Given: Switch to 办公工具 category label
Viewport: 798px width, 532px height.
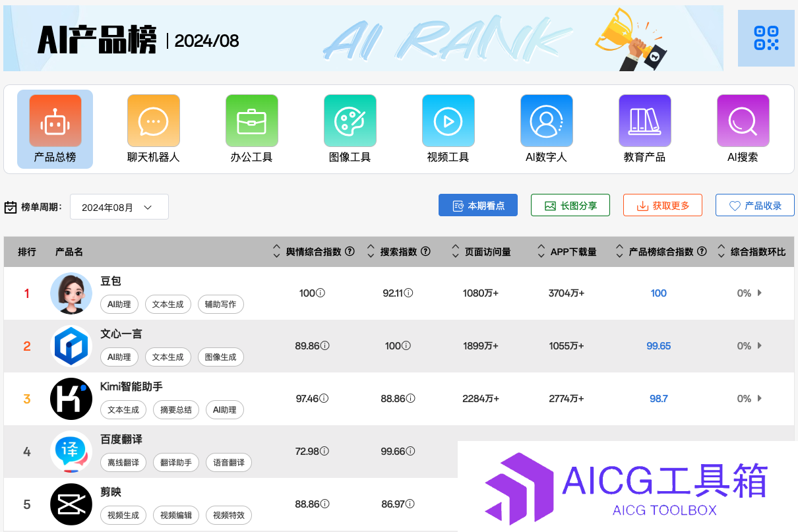Looking at the screenshot, I should (x=251, y=158).
